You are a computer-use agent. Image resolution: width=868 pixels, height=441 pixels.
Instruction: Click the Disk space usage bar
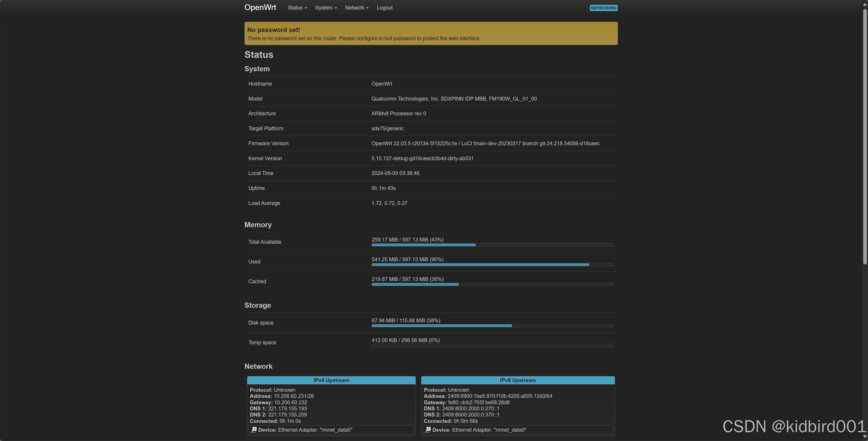(492, 326)
